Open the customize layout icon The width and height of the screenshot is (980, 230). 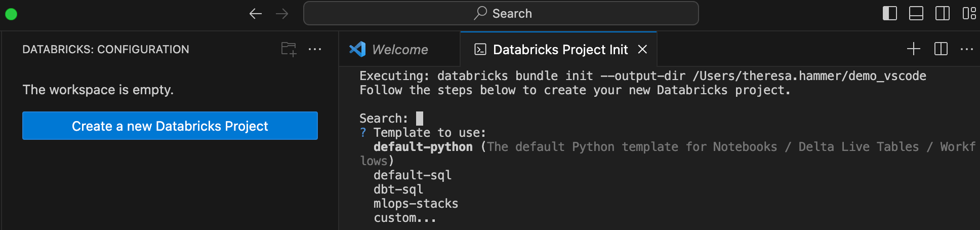coord(969,13)
